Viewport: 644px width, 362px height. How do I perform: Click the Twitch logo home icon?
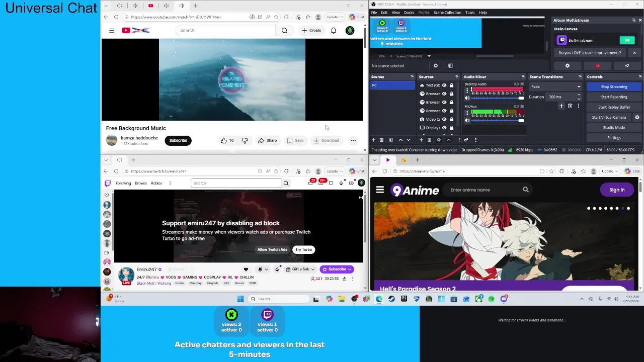tap(107, 183)
